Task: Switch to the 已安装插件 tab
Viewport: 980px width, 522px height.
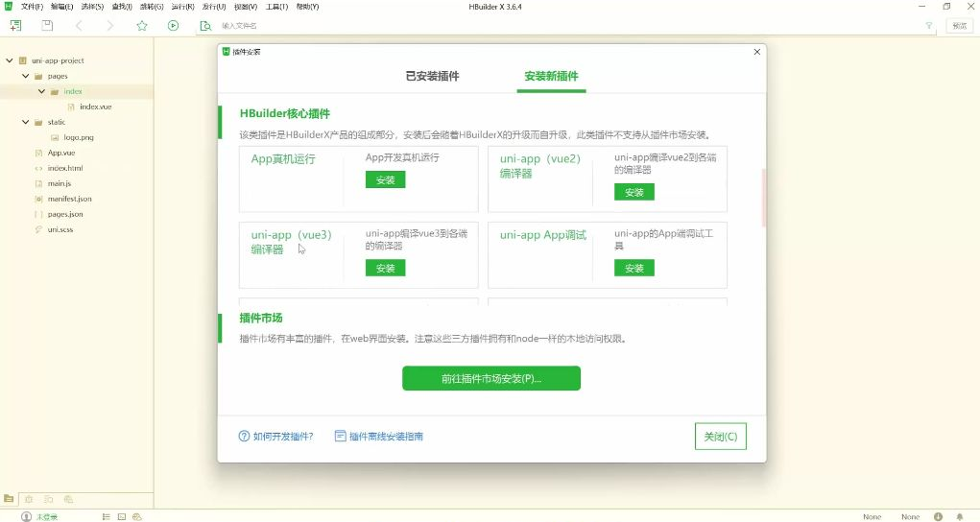Action: (433, 76)
